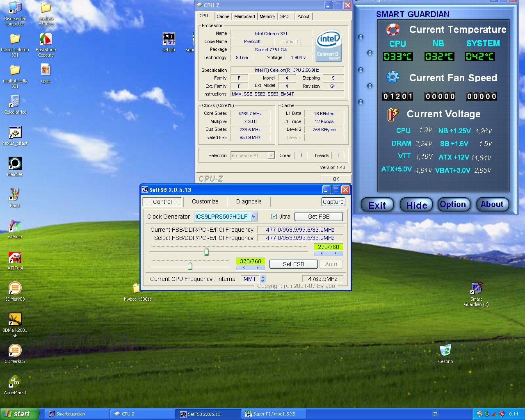Viewport: 525px width, 420px height.
Task: Launch MemSet shortcut
Action: [x=15, y=167]
